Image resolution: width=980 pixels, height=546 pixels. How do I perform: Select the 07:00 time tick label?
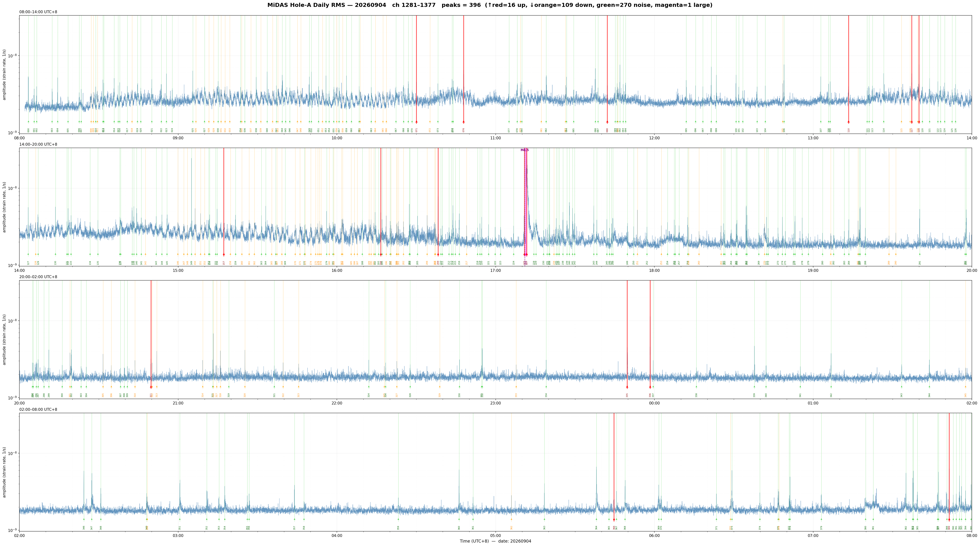point(813,536)
